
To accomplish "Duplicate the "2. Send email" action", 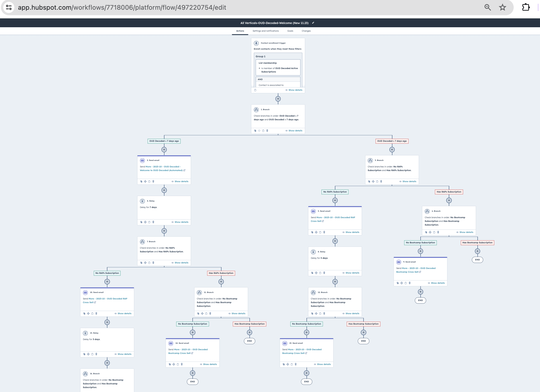I will click(141, 181).
